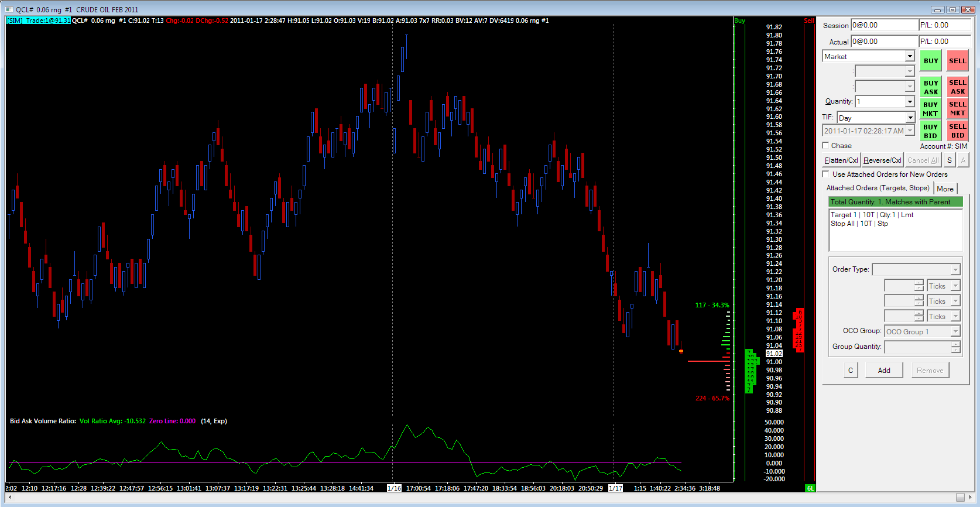Click the Cancel All button

[x=923, y=160]
